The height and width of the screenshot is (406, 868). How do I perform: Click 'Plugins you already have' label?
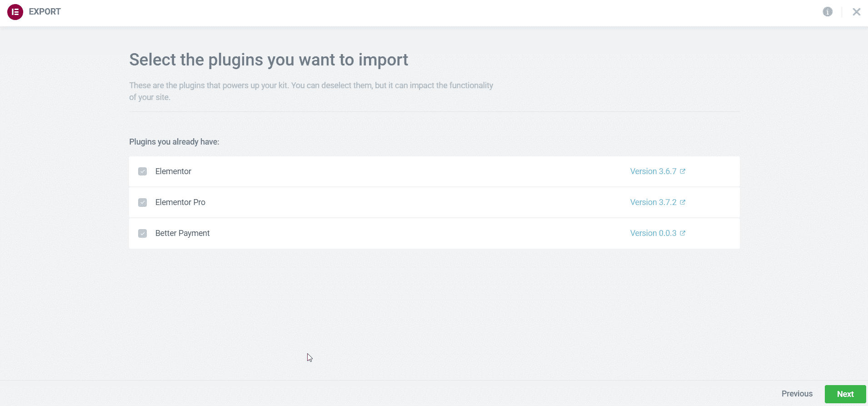pos(174,142)
